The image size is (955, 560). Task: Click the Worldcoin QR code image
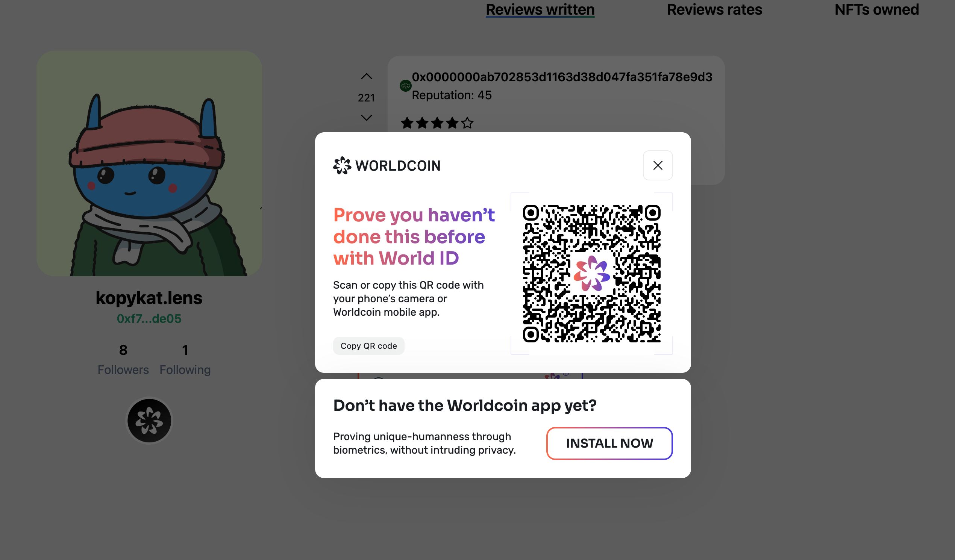tap(591, 274)
